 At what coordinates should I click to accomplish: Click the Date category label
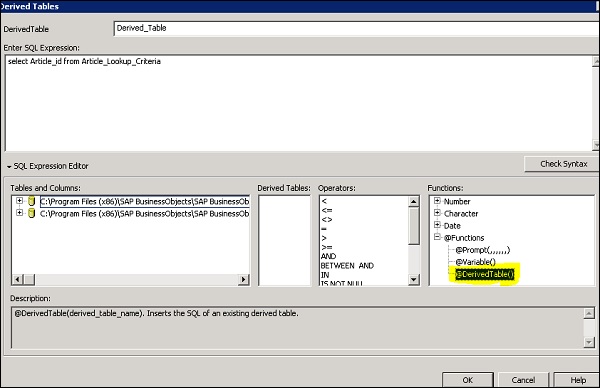pos(452,226)
